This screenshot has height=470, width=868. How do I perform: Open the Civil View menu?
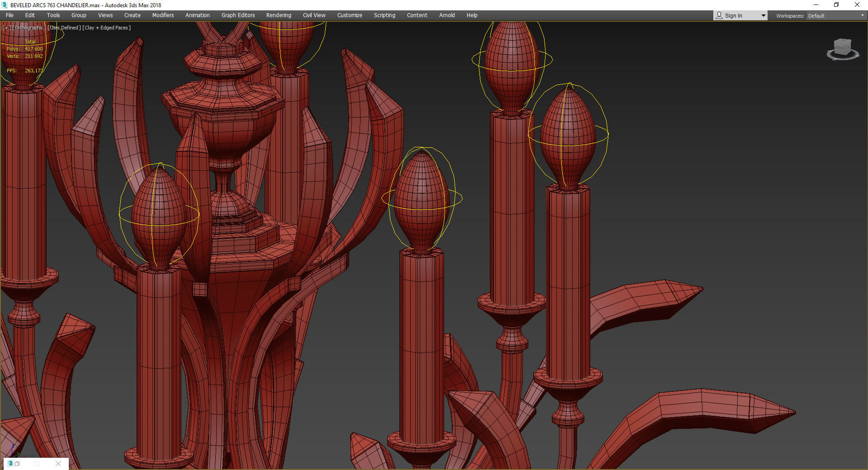314,15
